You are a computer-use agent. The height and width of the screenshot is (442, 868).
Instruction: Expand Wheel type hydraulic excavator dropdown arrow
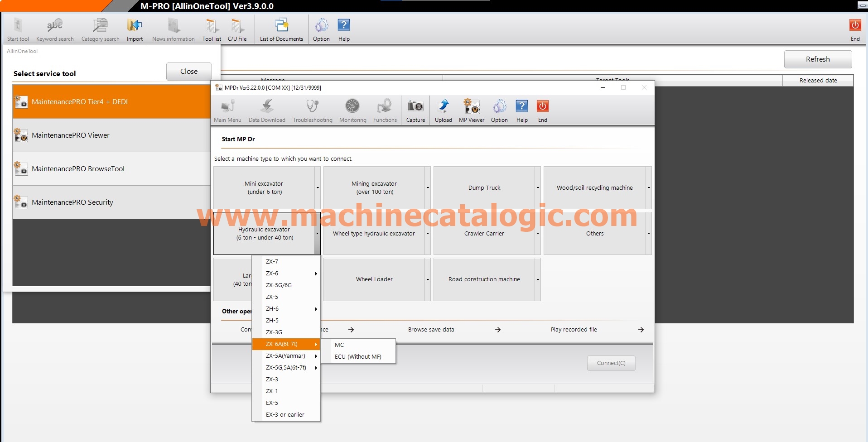tap(428, 234)
